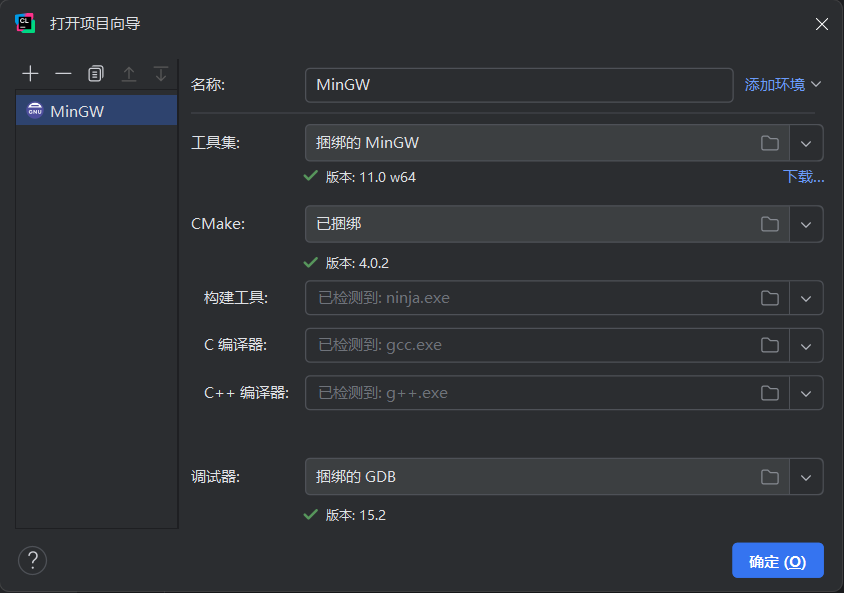Browse folder for C 编译器

770,345
